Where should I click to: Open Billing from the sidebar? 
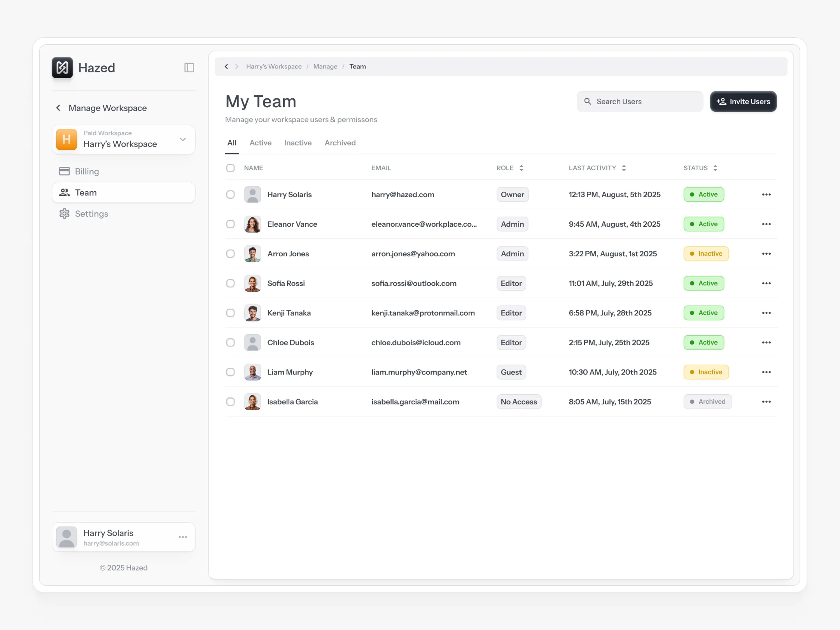(x=86, y=171)
